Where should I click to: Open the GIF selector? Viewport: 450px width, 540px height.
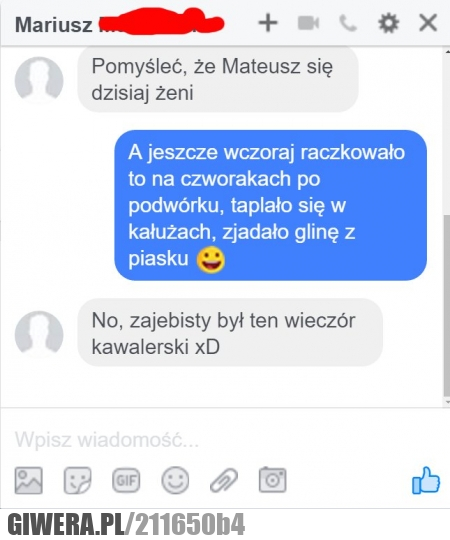pos(126,480)
